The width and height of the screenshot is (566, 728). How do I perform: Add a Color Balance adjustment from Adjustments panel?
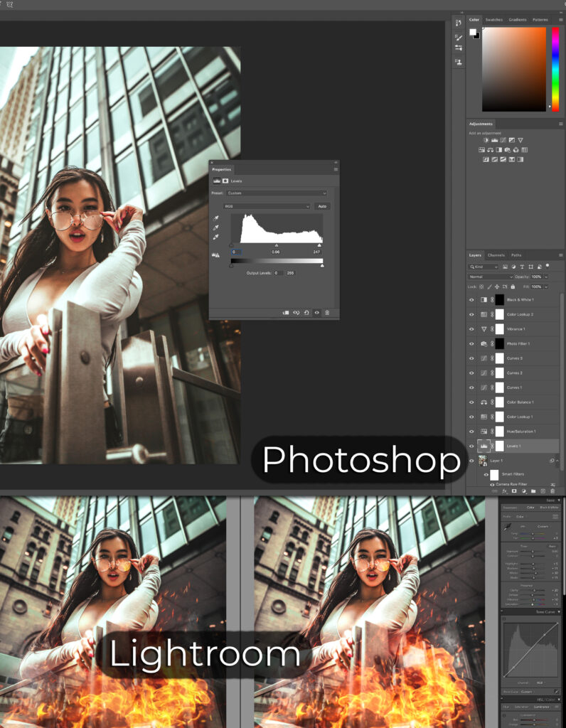coord(491,150)
